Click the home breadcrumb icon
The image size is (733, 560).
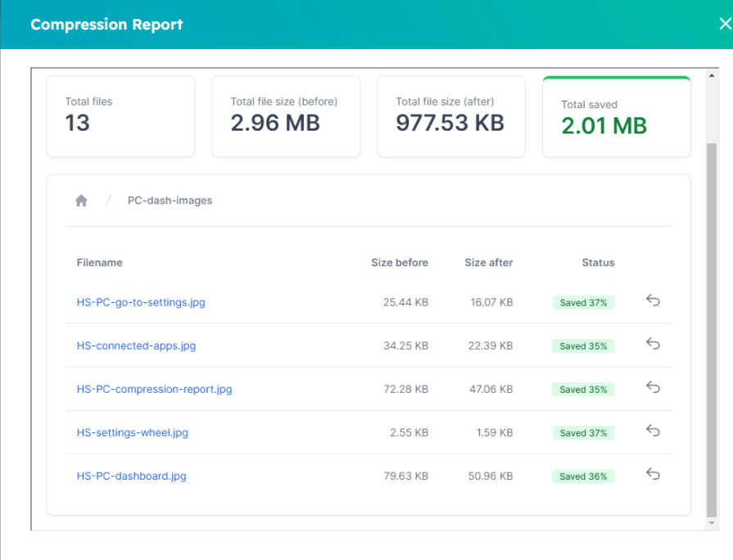coord(81,201)
